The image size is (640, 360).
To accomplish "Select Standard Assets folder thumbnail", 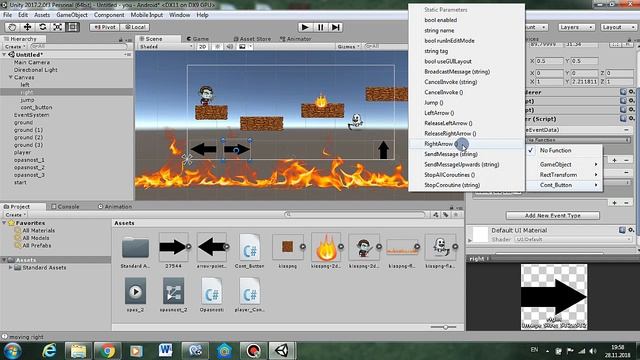I will click(x=136, y=247).
